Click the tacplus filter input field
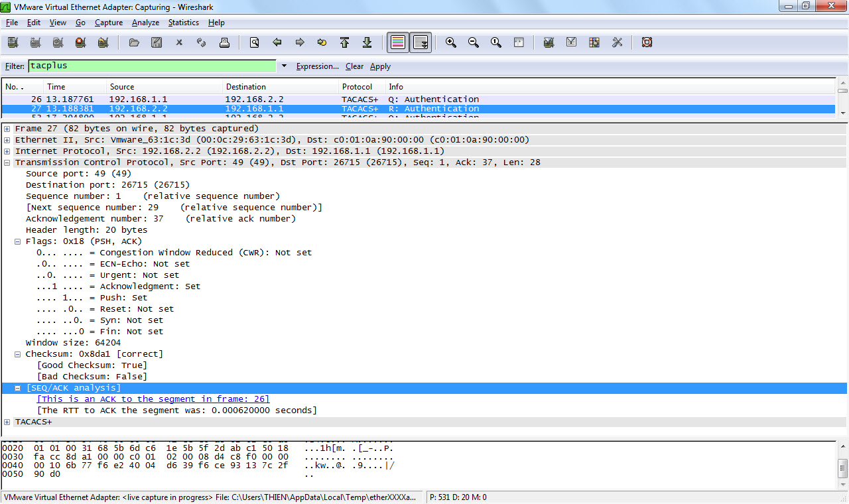This screenshot has height=504, width=849. (152, 66)
